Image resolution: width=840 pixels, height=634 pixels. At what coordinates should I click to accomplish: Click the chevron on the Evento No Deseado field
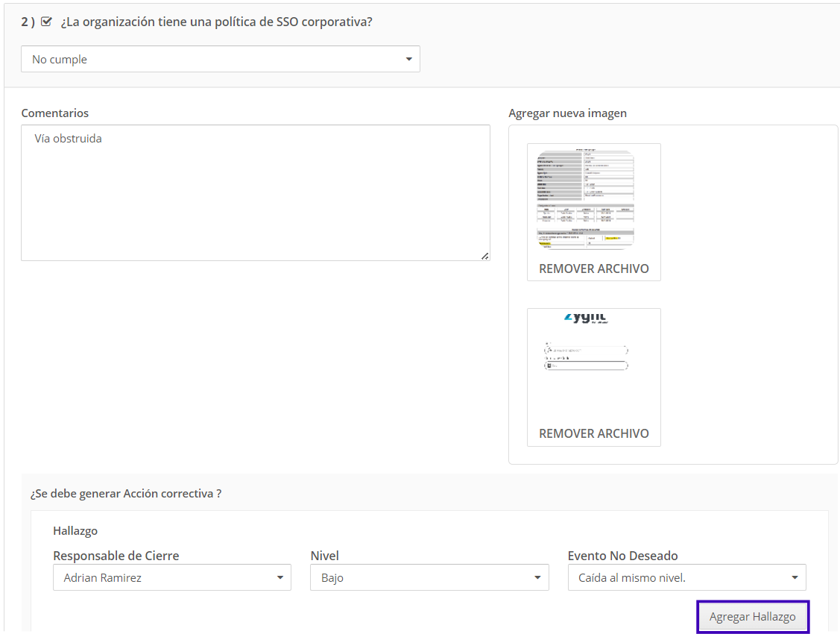795,577
